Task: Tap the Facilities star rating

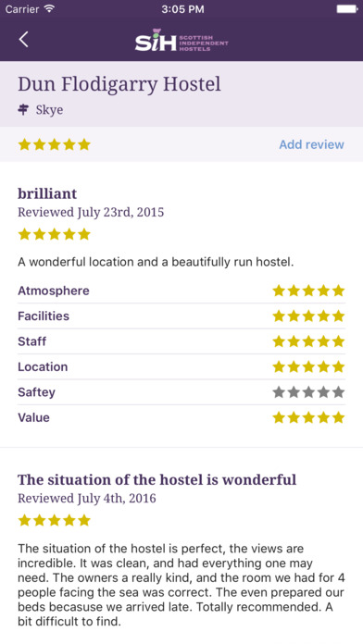Action: pyautogui.click(x=308, y=316)
